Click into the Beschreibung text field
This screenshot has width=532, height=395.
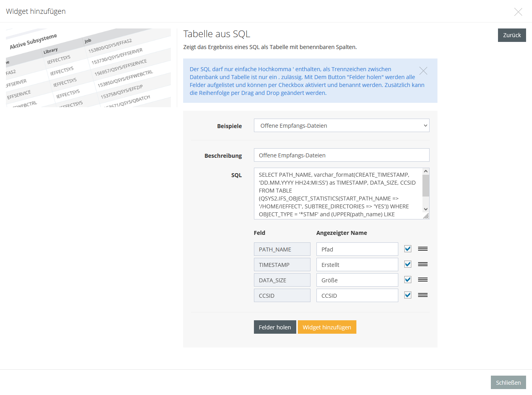pos(341,155)
